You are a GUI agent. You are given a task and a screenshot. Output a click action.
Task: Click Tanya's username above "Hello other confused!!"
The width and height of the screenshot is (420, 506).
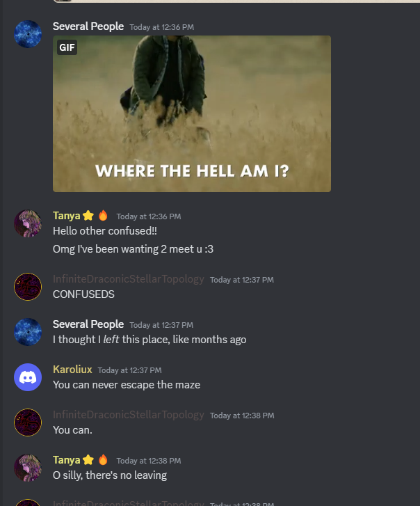click(x=66, y=216)
